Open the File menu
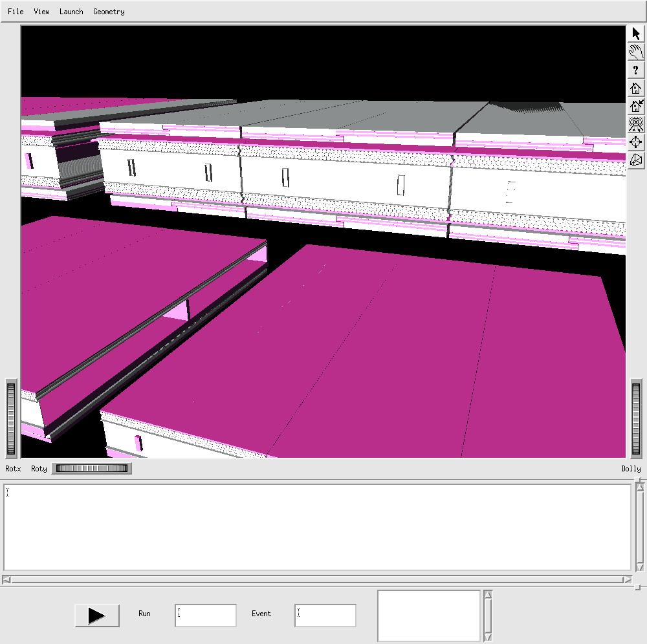 (x=16, y=12)
